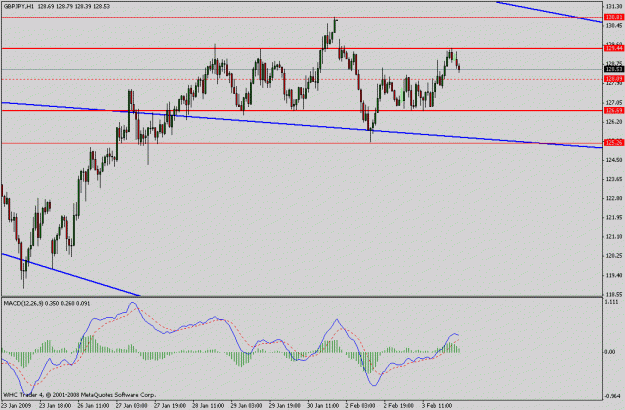Click the 26 Jan 11:00 time label
This screenshot has width=625, height=410.
(93, 406)
